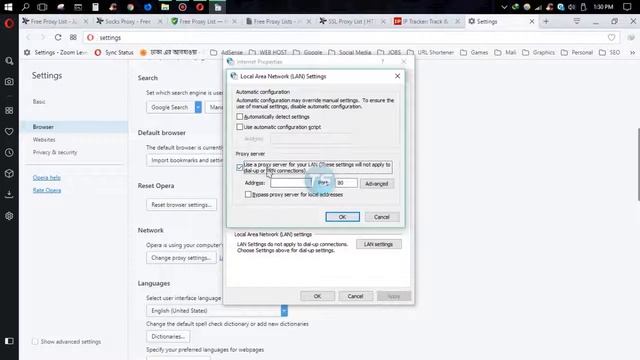Open the Social Media bookmarks folder

pos(350,52)
